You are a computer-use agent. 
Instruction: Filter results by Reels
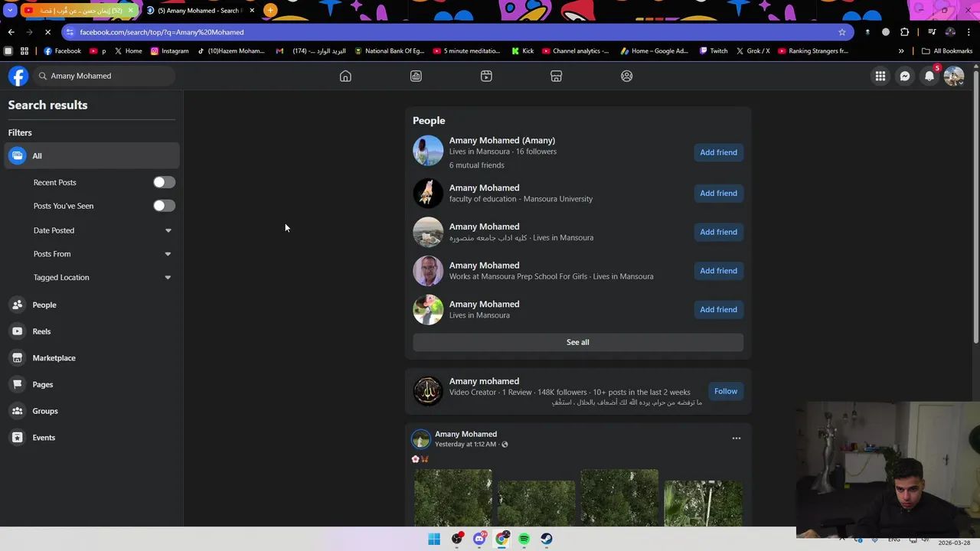92,331
